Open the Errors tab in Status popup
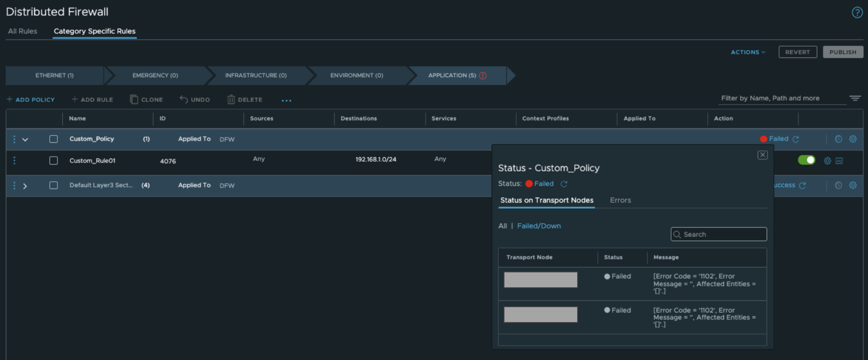The width and height of the screenshot is (868, 360). (x=620, y=200)
